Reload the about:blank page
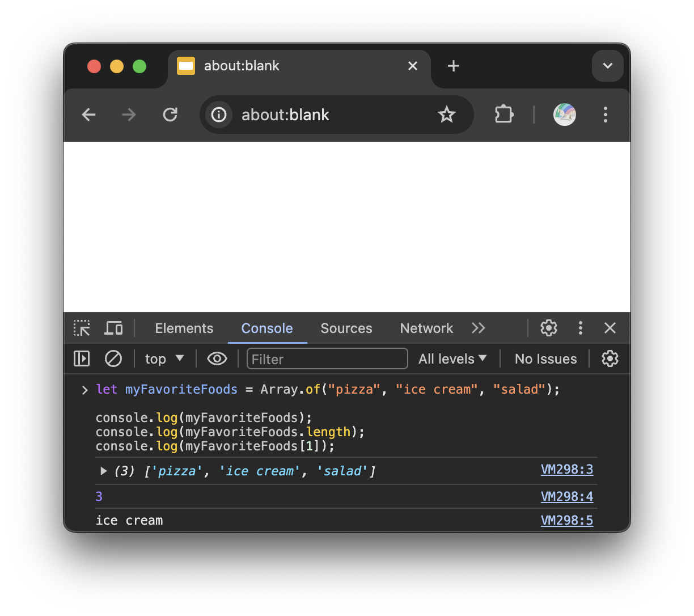Image resolution: width=694 pixels, height=616 pixels. pos(170,115)
